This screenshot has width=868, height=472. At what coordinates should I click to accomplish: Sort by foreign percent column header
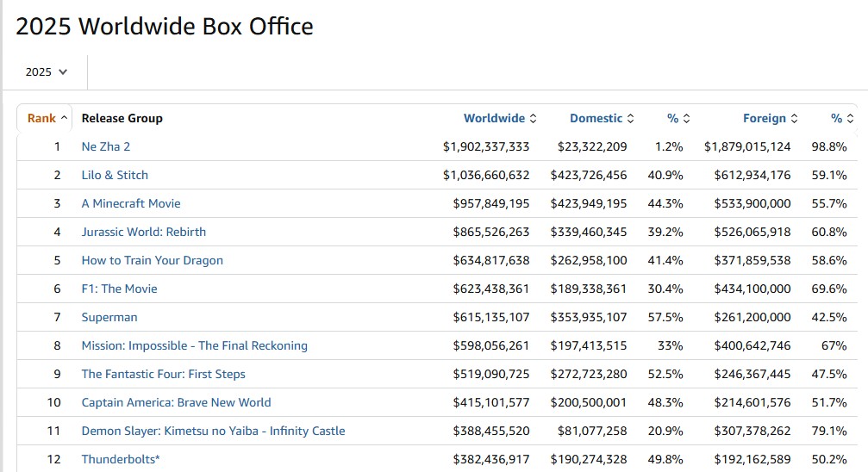click(x=842, y=118)
